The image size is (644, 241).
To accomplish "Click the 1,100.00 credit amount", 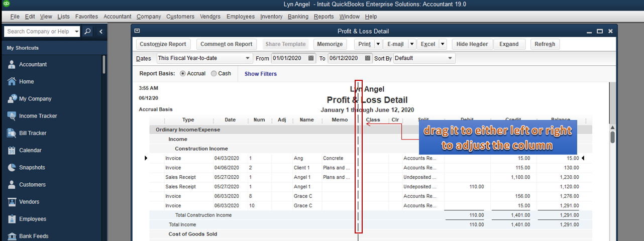I will [x=518, y=177].
